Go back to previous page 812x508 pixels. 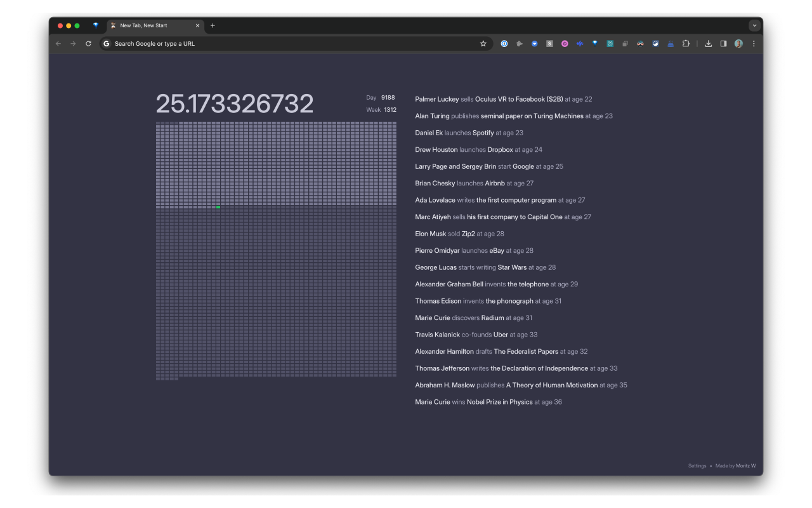(58, 44)
